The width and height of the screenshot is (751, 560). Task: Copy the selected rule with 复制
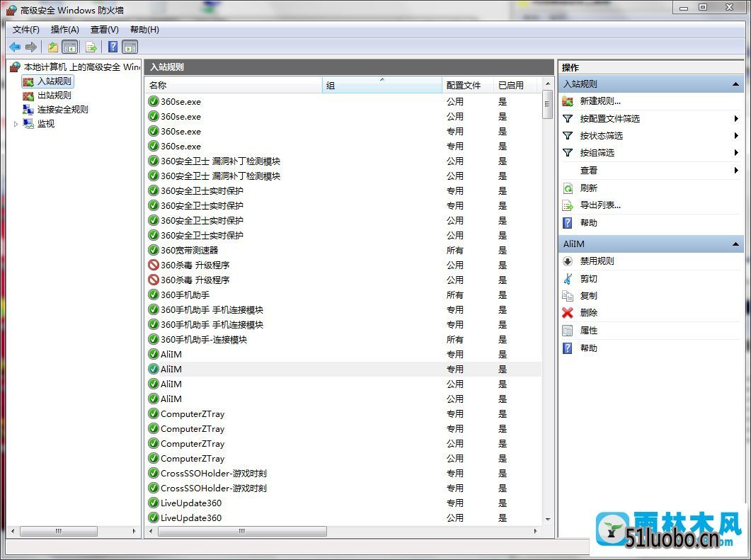[589, 295]
